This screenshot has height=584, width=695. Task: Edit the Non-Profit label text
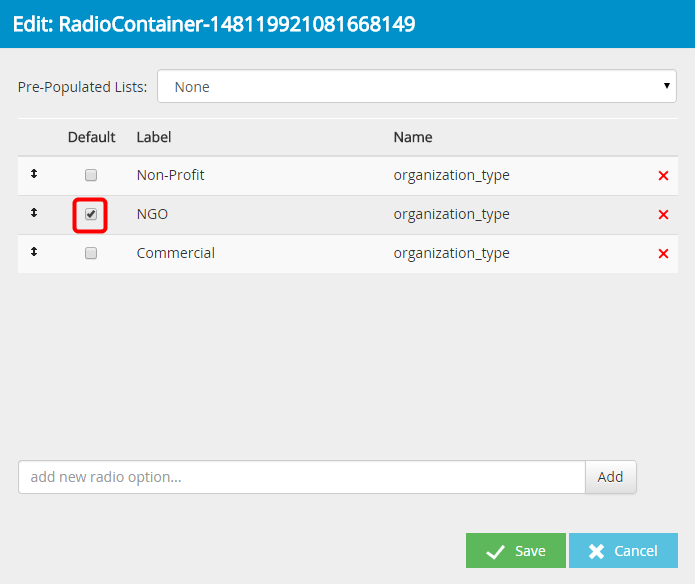click(170, 175)
